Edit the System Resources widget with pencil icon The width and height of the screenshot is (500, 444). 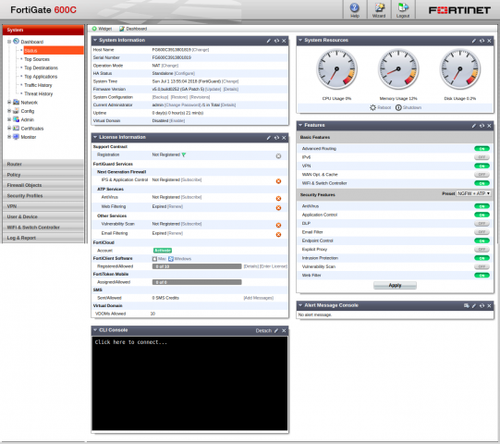click(x=474, y=41)
